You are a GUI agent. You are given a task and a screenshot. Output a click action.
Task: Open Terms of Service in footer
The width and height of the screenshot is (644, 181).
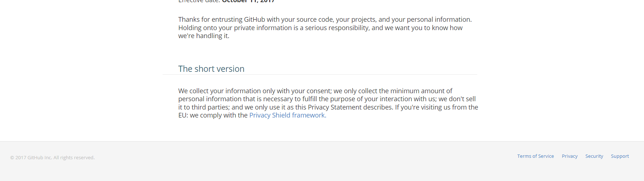536,156
